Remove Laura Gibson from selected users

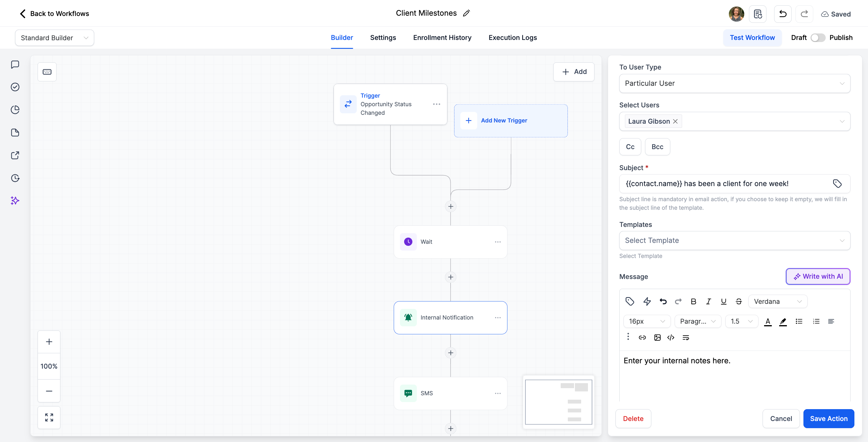coord(675,121)
